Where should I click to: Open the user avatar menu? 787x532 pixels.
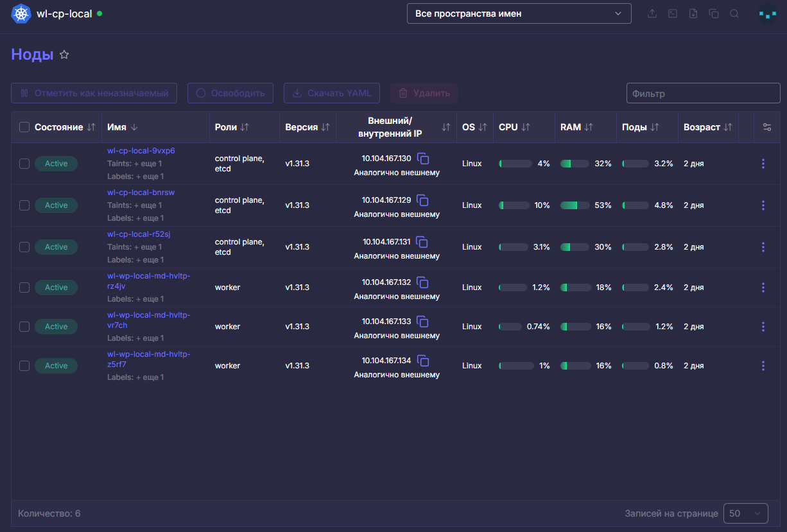[767, 13]
